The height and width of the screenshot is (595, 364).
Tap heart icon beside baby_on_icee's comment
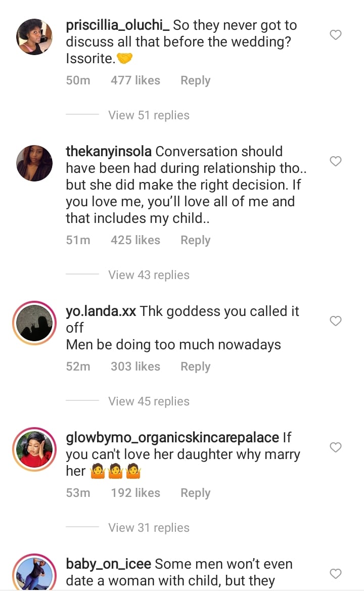336,574
